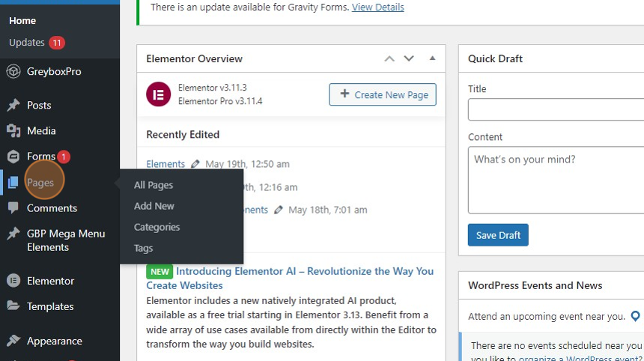Click the location pin icon near events

point(635,316)
